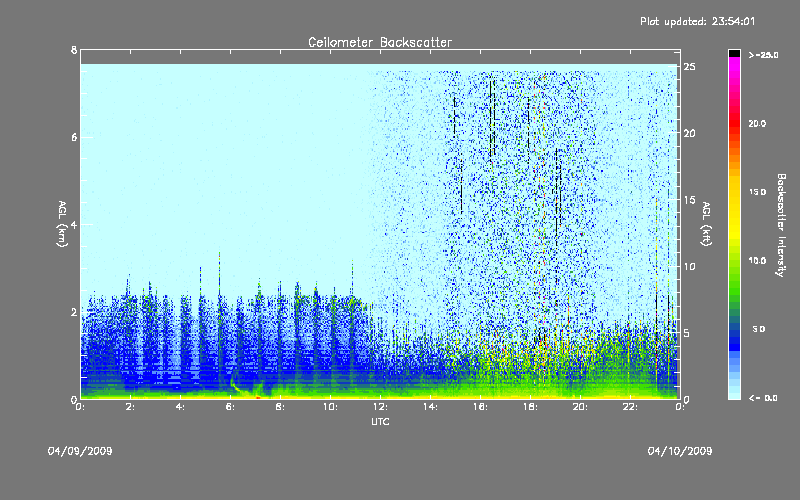This screenshot has width=800, height=500.
Task: Click the '22:' hour tick on time axis
Action: pyautogui.click(x=631, y=407)
